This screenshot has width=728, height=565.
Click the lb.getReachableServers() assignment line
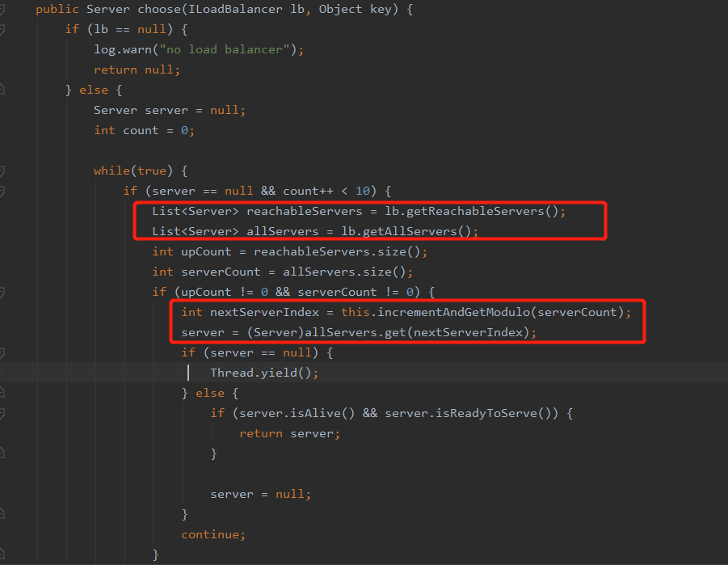(x=359, y=212)
